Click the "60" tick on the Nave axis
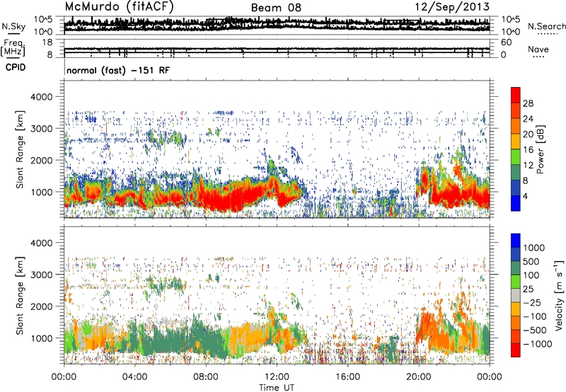This screenshot has width=566, height=392. pos(506,42)
